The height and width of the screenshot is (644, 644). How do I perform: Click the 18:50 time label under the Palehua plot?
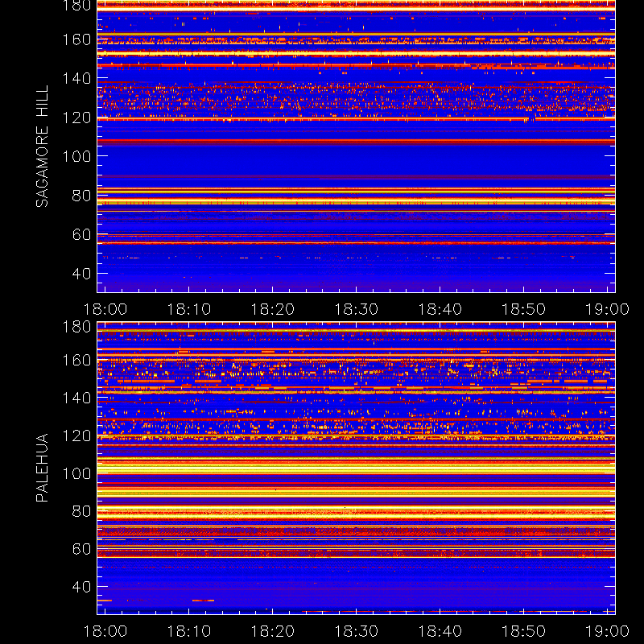524,631
